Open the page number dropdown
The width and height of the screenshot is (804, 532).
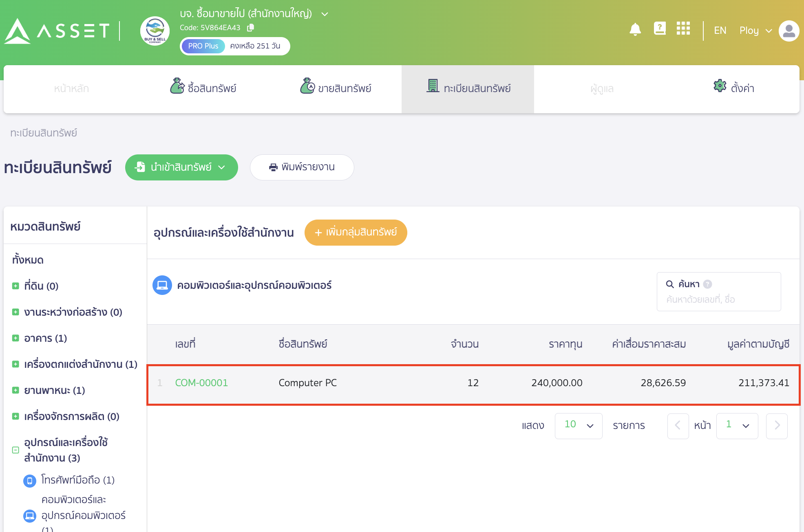click(x=737, y=426)
